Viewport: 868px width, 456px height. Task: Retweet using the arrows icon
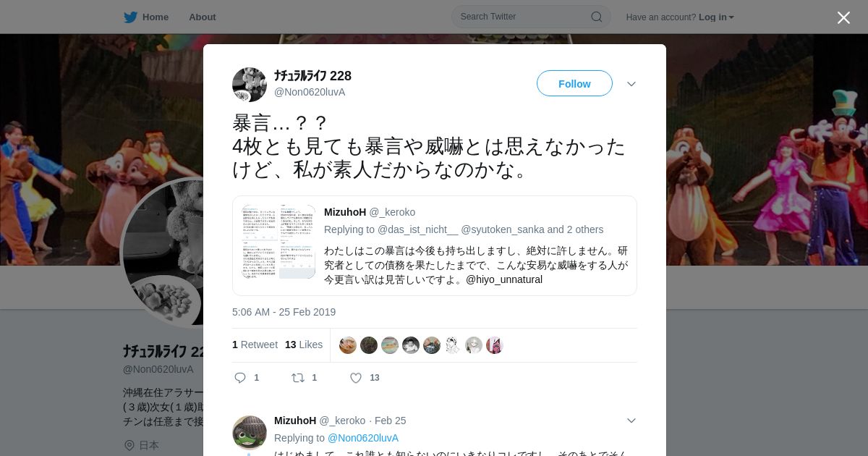(x=297, y=378)
